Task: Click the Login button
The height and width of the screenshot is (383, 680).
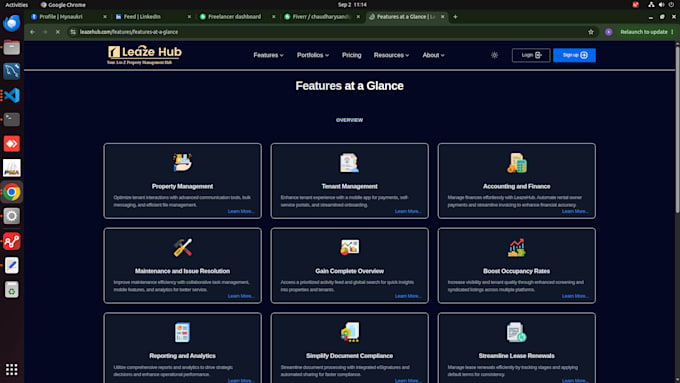Action: tap(531, 55)
